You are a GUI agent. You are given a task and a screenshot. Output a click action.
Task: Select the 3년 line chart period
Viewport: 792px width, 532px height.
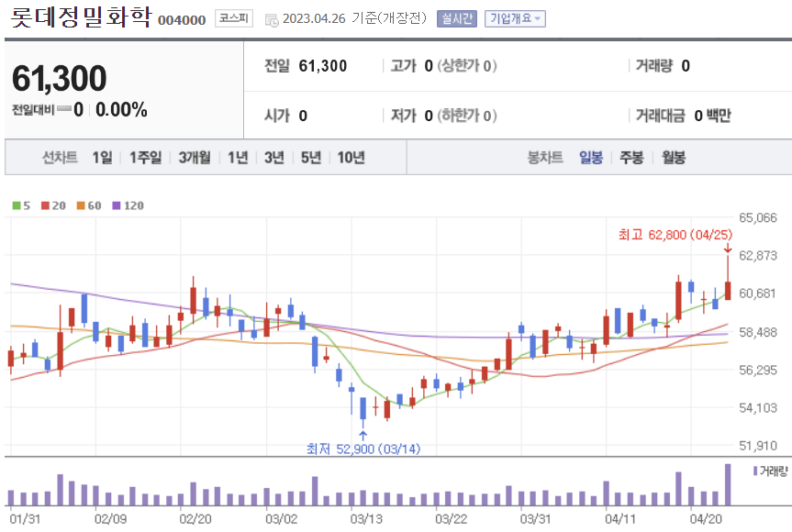[x=274, y=158]
